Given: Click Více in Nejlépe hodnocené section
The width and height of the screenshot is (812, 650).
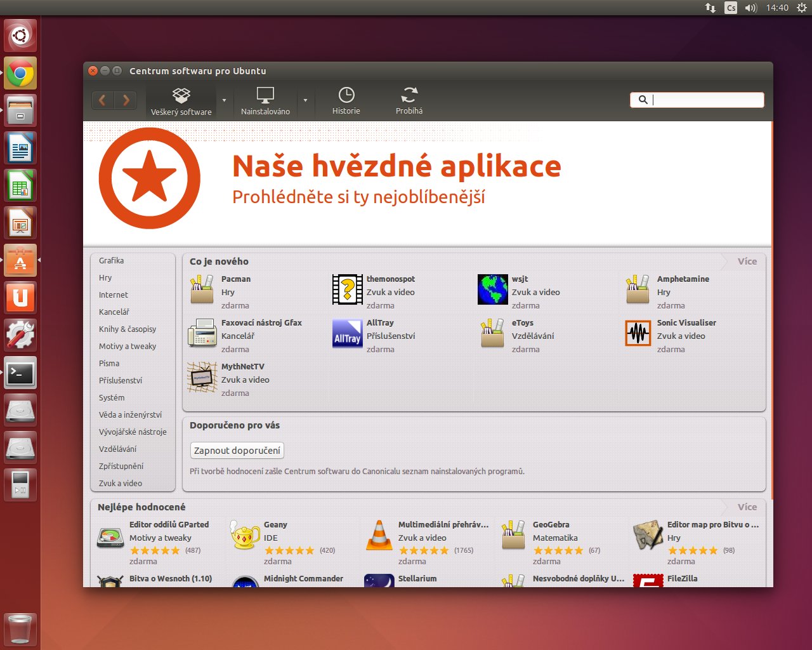Looking at the screenshot, I should click(747, 507).
